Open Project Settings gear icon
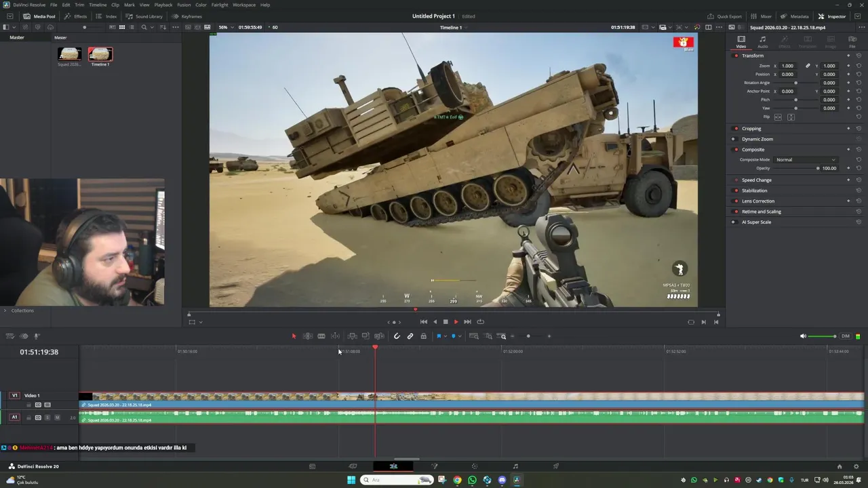 pyautogui.click(x=857, y=466)
